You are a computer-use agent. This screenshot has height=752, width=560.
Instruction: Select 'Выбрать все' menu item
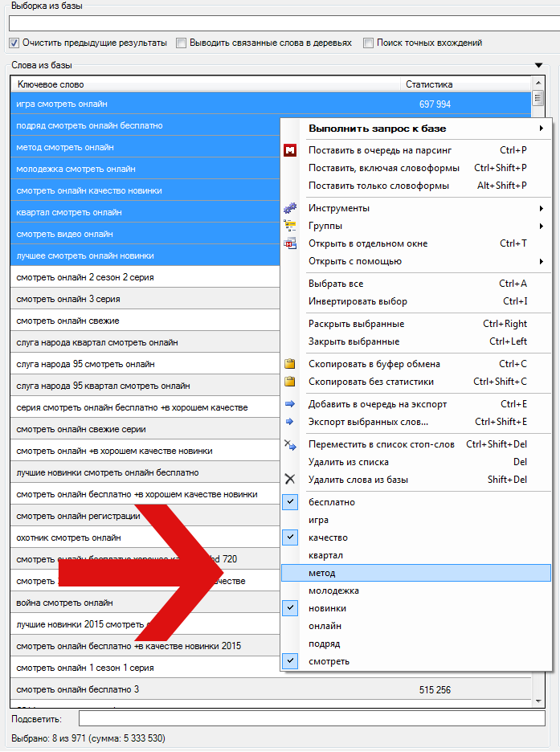tap(415, 284)
